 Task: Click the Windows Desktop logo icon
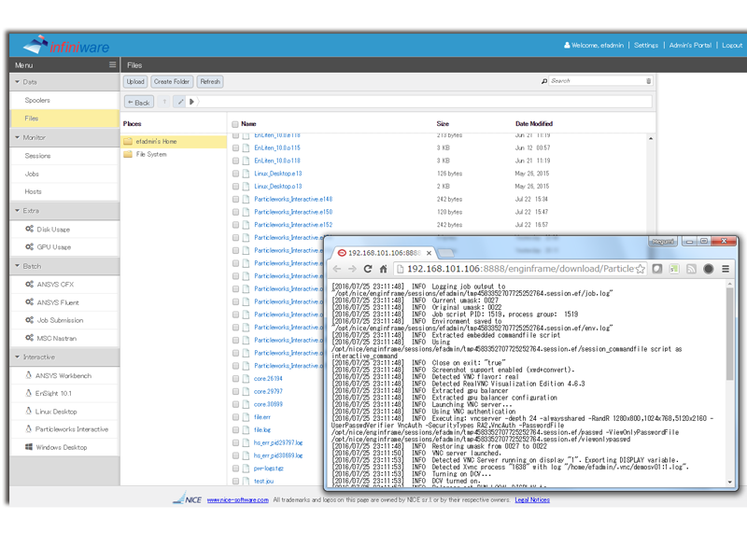pos(29,448)
